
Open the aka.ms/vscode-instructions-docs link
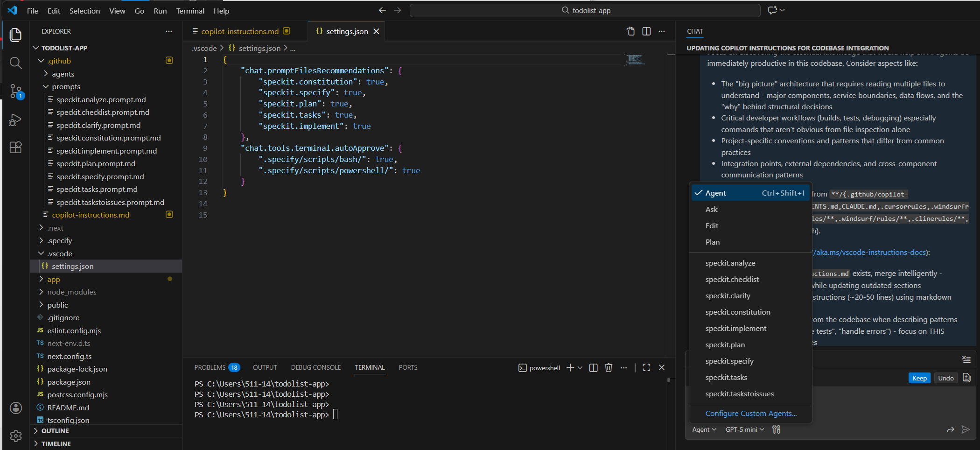pyautogui.click(x=869, y=252)
